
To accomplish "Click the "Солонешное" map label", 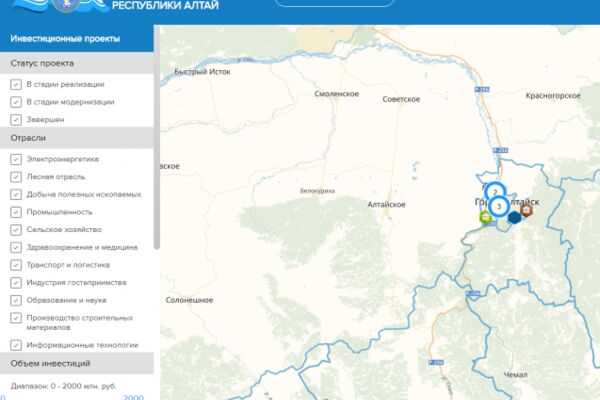I will (189, 300).
